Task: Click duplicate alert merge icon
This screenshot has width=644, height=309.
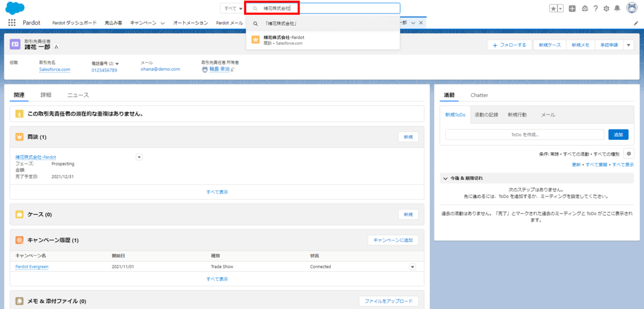Action: coord(19,114)
